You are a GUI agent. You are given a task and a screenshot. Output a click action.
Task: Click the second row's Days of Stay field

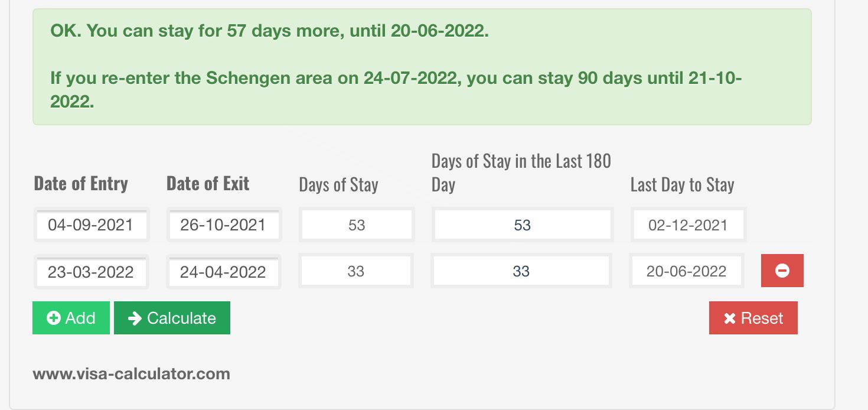pos(356,272)
